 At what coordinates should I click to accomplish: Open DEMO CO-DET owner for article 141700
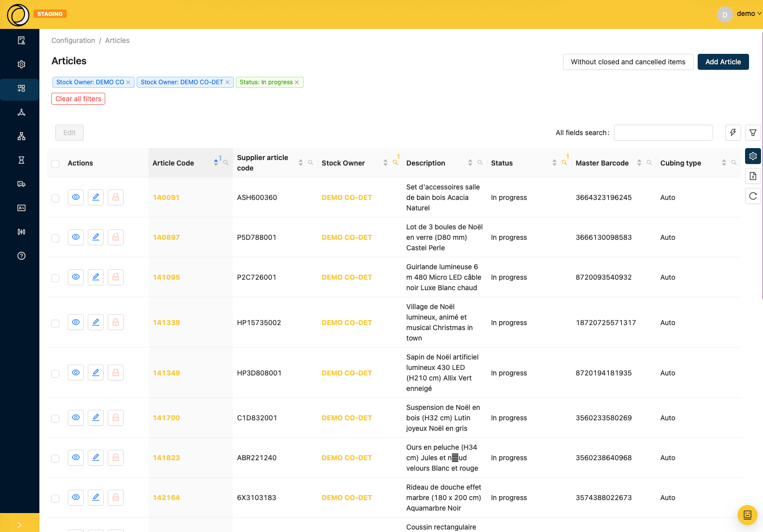pos(347,418)
